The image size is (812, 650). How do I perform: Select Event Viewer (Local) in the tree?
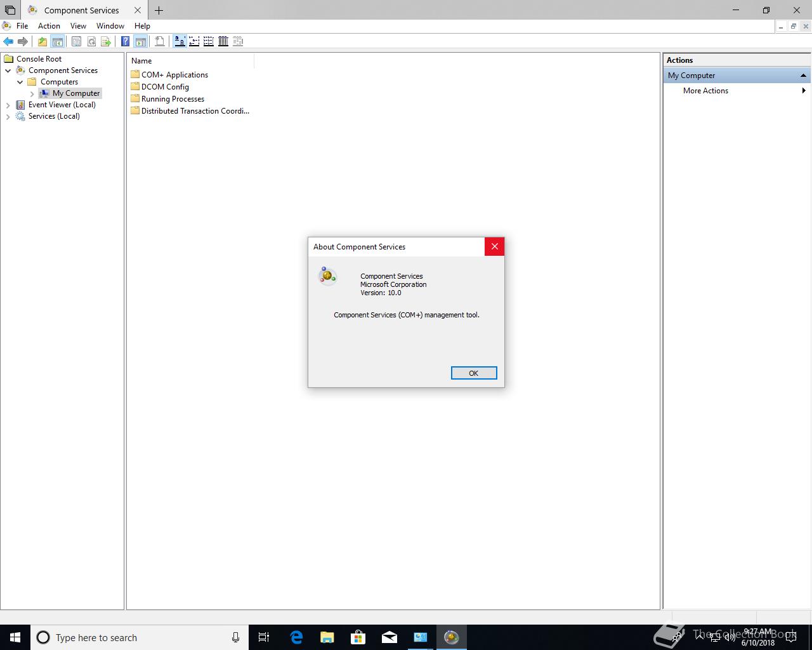coord(62,105)
